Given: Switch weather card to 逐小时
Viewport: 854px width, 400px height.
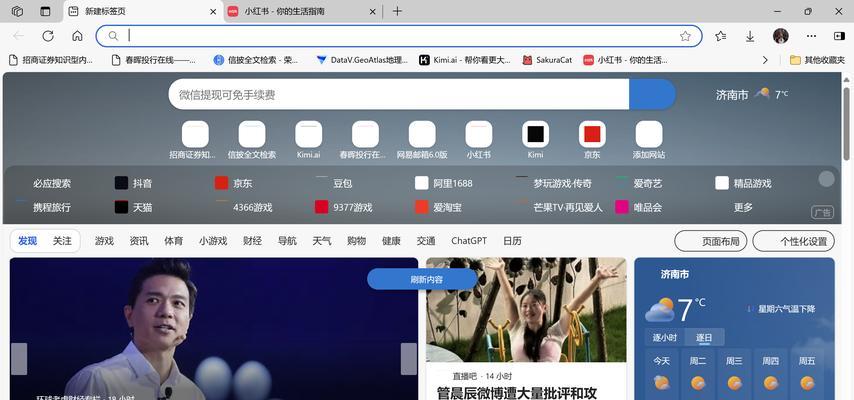Looking at the screenshot, I should point(664,337).
